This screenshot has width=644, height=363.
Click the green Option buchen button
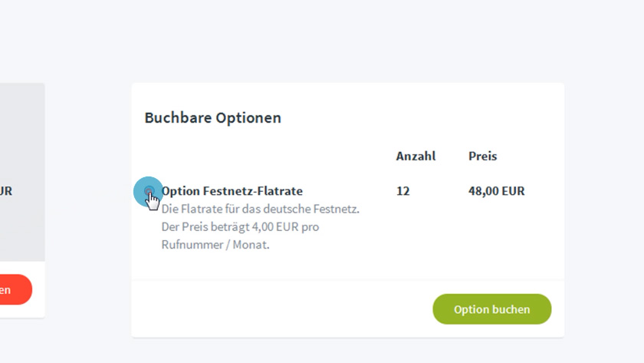tap(491, 309)
